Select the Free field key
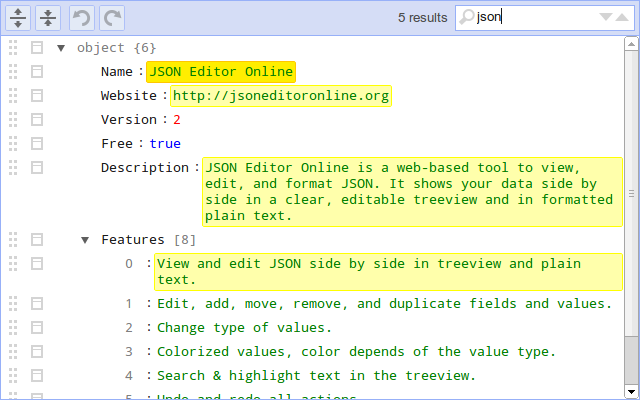The height and width of the screenshot is (400, 640). (x=117, y=144)
